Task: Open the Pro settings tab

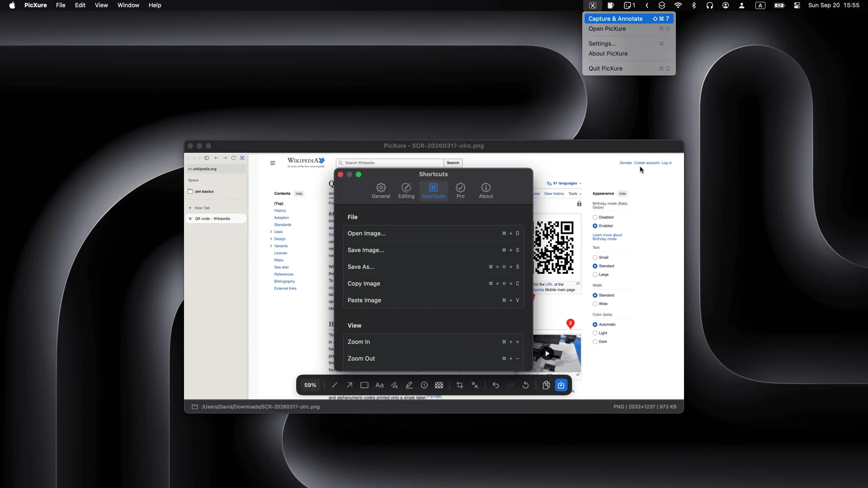Action: tap(460, 191)
